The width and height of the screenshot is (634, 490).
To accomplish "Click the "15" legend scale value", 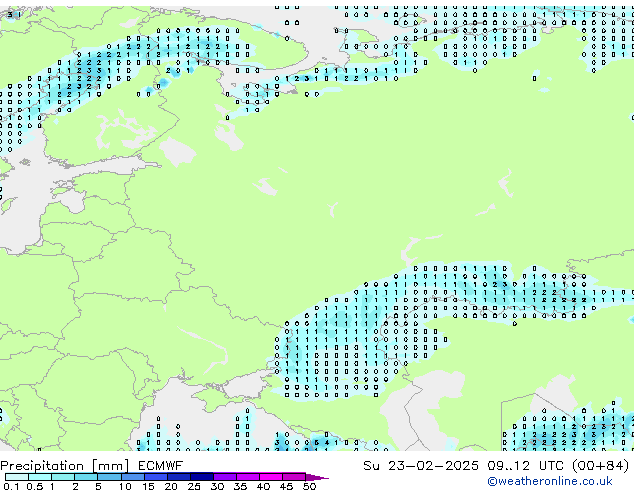I will pyautogui.click(x=148, y=486).
